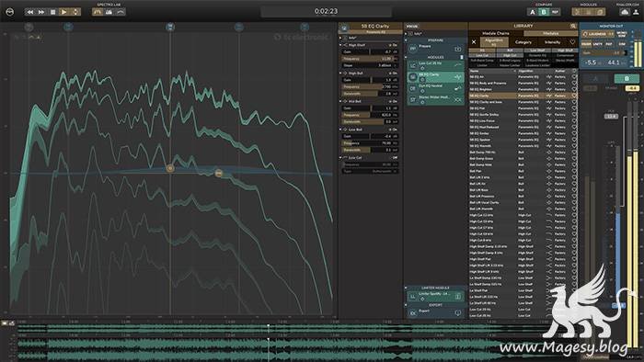Toggle the Loudness monitor button
Viewport: 644px width, 362px height.
point(598,34)
